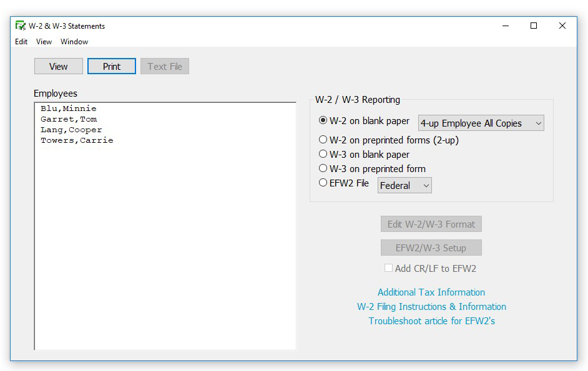Open the Edit menu
The height and width of the screenshot is (371, 588).
[21, 42]
